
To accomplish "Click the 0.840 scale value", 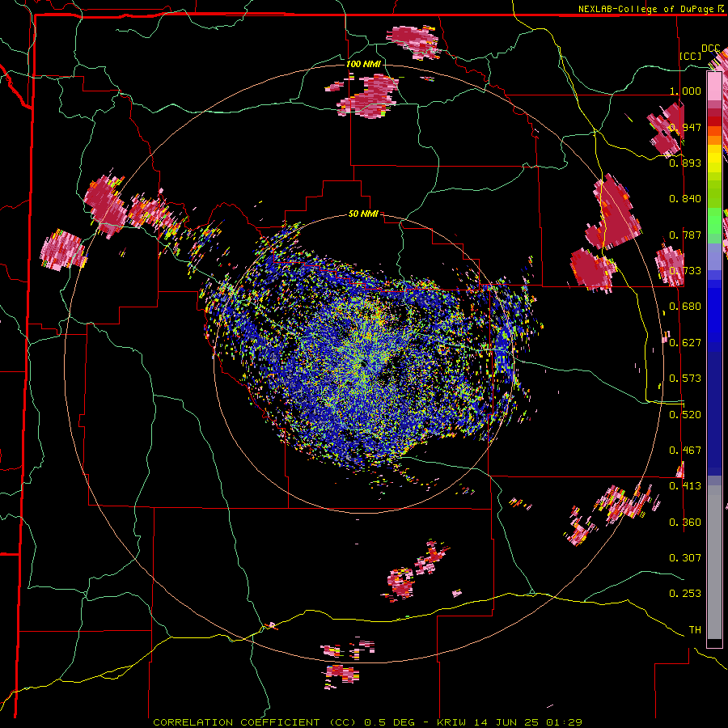I will coord(685,199).
